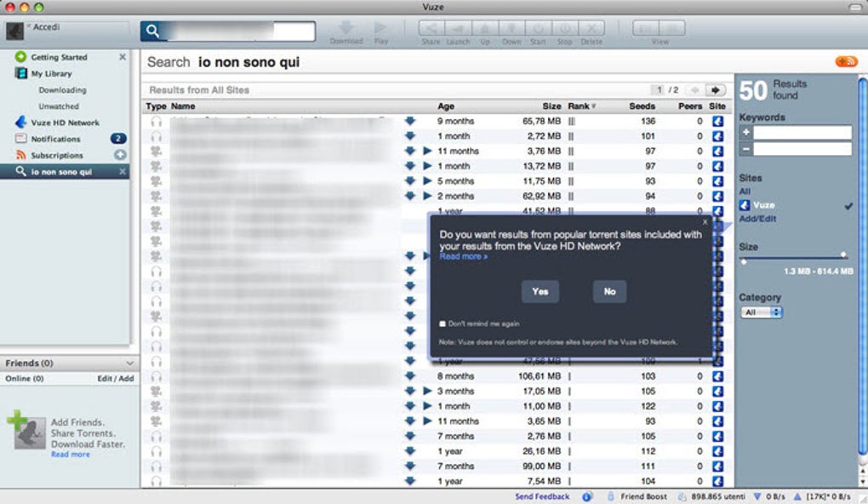Click the Share toolbar button
Image resolution: width=868 pixels, height=504 pixels.
coord(431,28)
